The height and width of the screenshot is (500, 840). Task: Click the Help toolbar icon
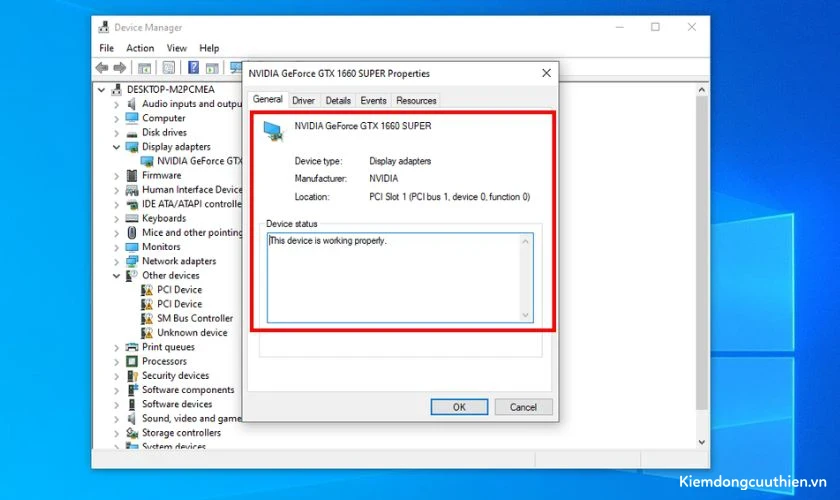[193, 68]
